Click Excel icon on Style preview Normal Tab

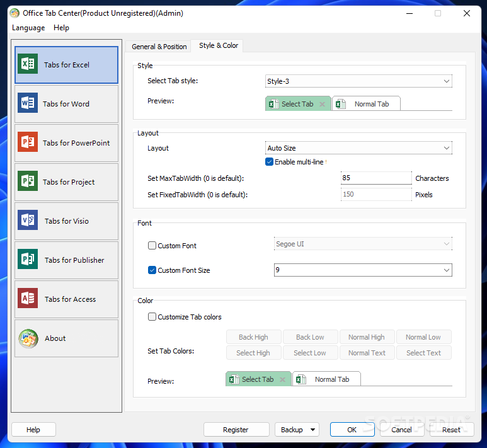pos(341,104)
